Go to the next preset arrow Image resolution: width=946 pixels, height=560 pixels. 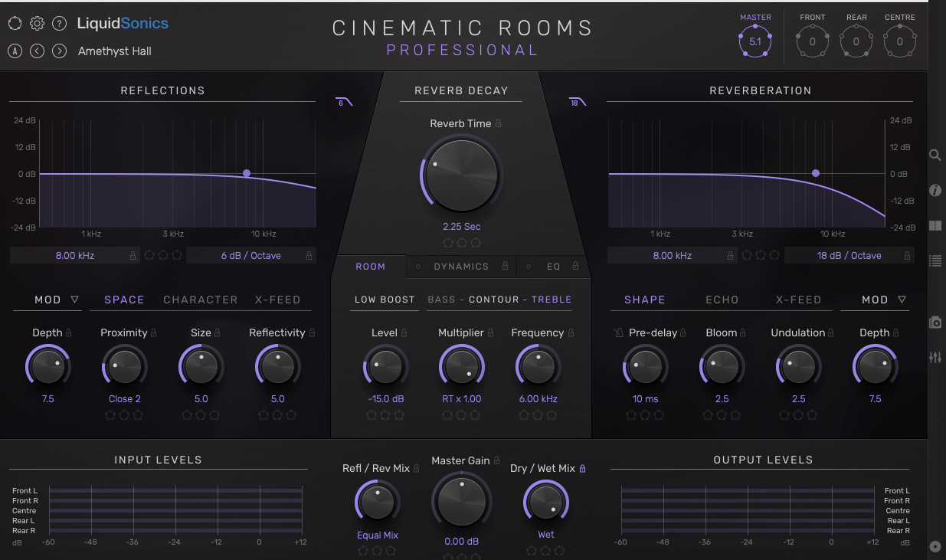point(59,51)
